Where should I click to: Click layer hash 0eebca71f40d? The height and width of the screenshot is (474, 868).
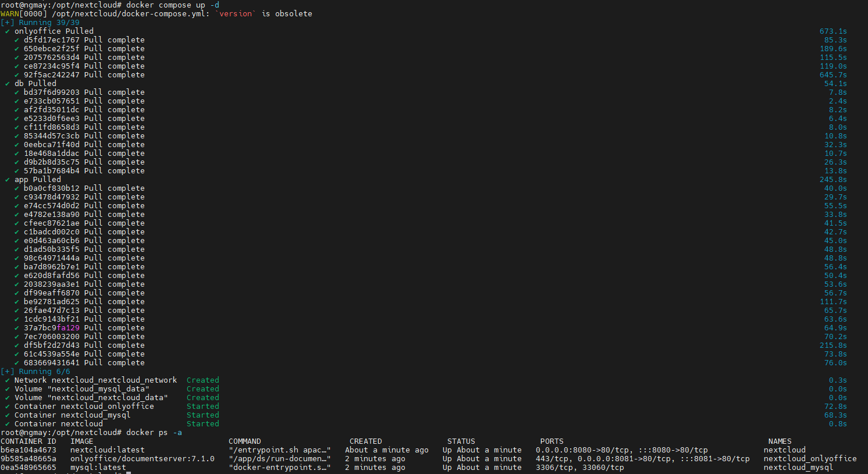pyautogui.click(x=52, y=144)
